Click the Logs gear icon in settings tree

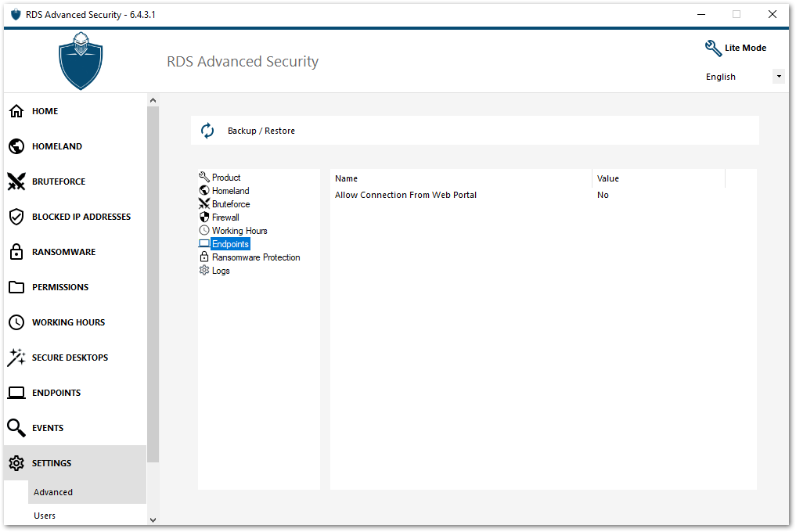click(204, 270)
